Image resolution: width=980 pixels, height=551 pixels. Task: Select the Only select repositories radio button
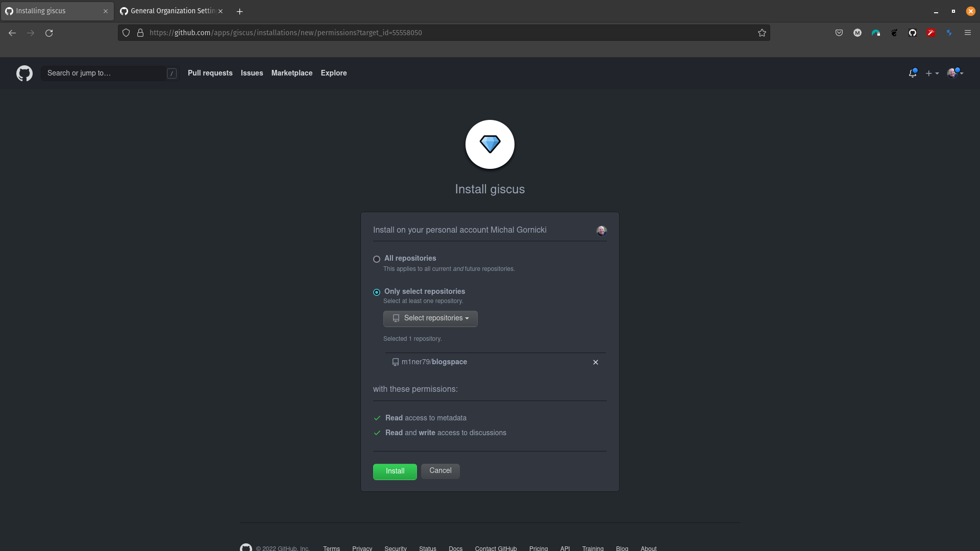(x=376, y=292)
